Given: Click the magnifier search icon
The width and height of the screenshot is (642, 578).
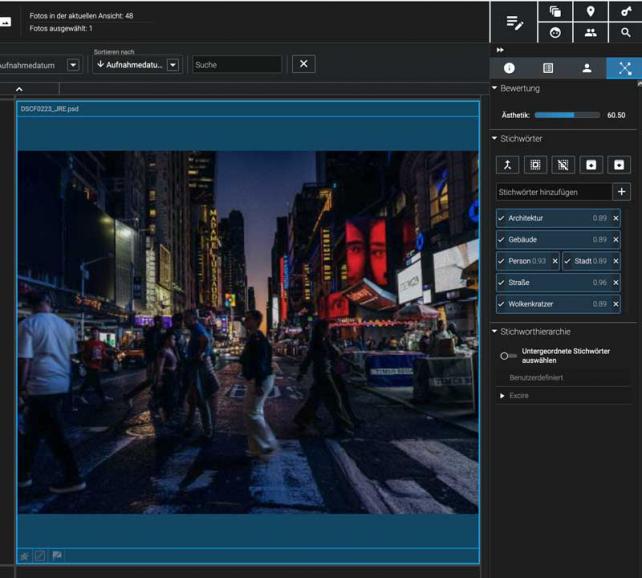Looking at the screenshot, I should pos(626,33).
